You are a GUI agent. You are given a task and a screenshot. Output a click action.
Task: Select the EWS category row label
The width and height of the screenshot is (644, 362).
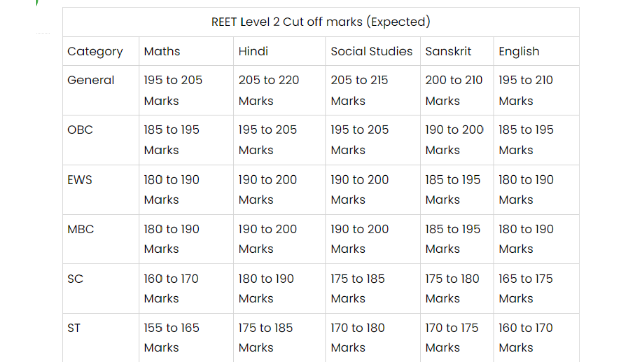click(79, 179)
